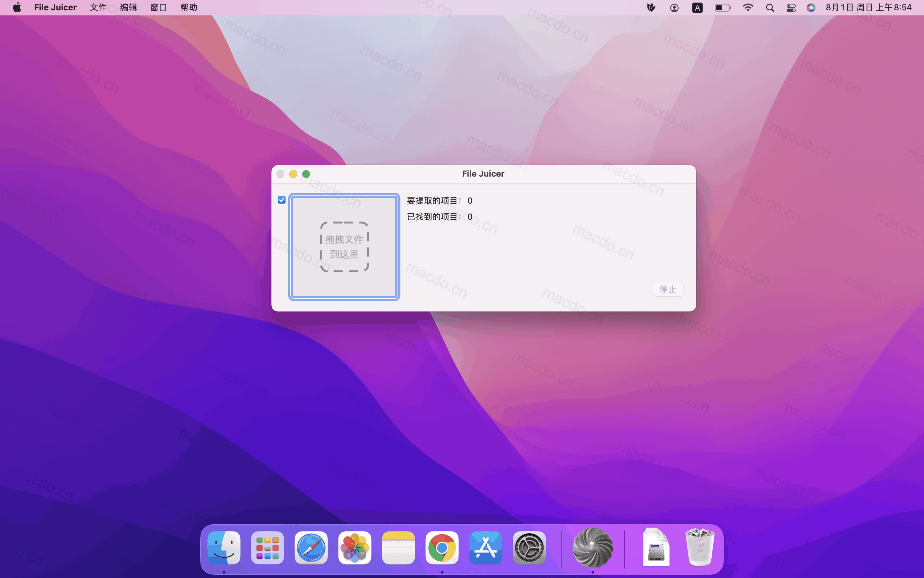The height and width of the screenshot is (578, 924).
Task: Open the Trash from the Dock
Action: coord(700,547)
